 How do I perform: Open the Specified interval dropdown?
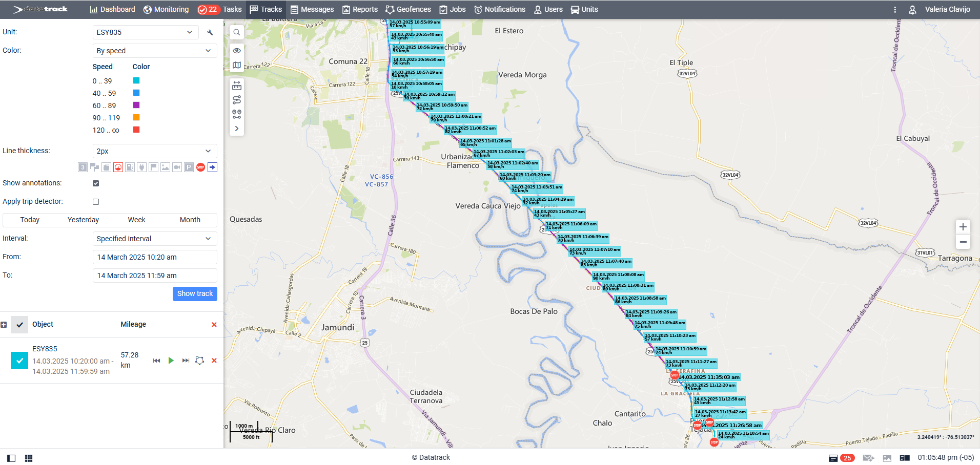(x=154, y=239)
